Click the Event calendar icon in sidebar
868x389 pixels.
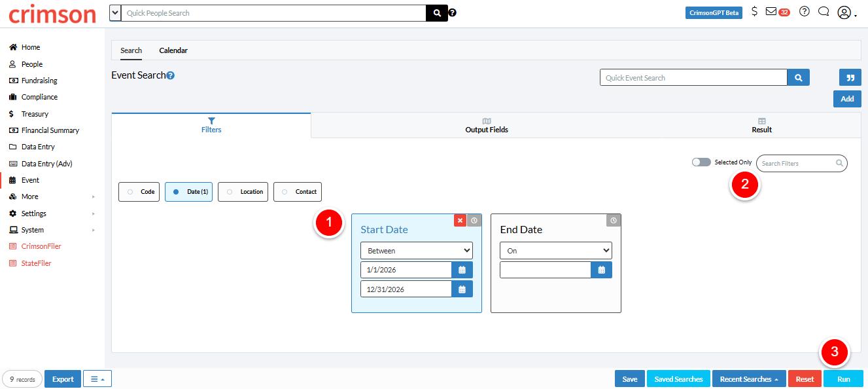(x=12, y=180)
